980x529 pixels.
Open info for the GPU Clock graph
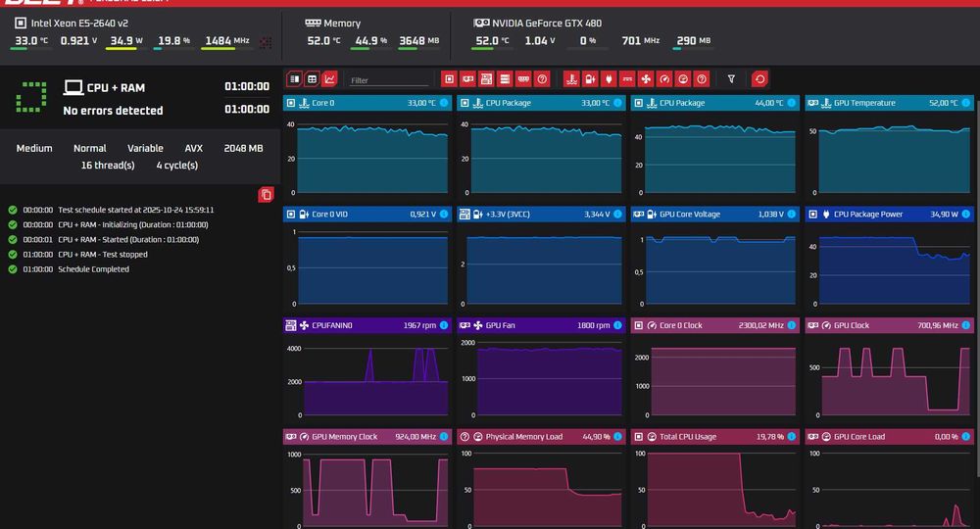(966, 325)
